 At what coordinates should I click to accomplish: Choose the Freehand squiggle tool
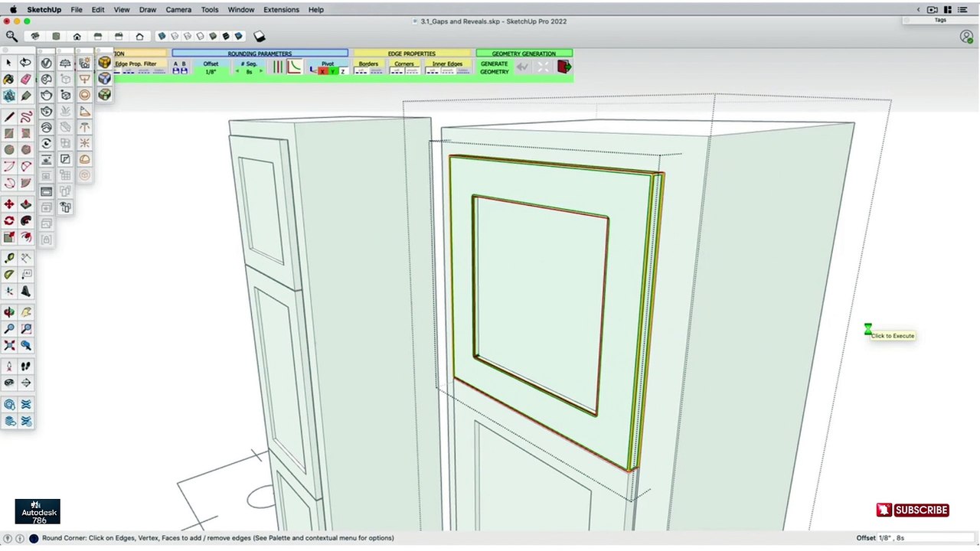point(25,117)
